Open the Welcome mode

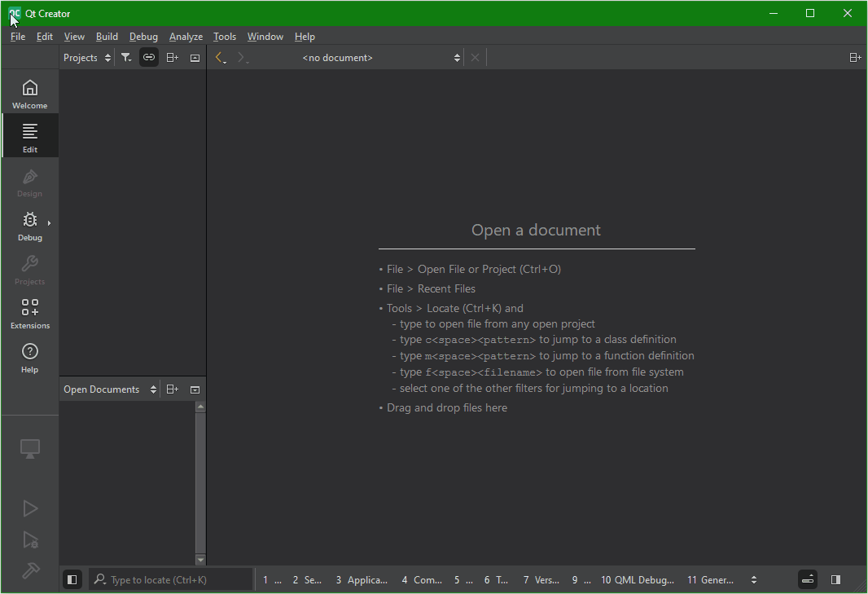(x=30, y=92)
